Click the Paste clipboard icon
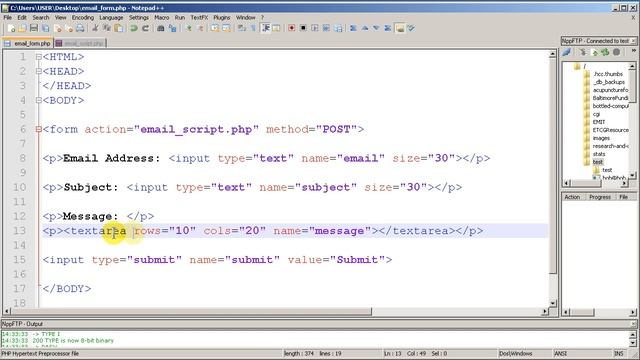 click(x=119, y=28)
